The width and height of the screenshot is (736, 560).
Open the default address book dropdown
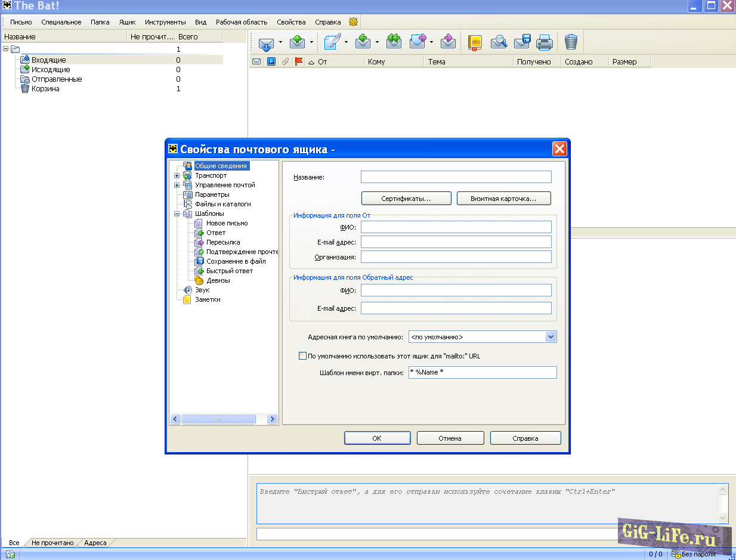[x=551, y=337]
